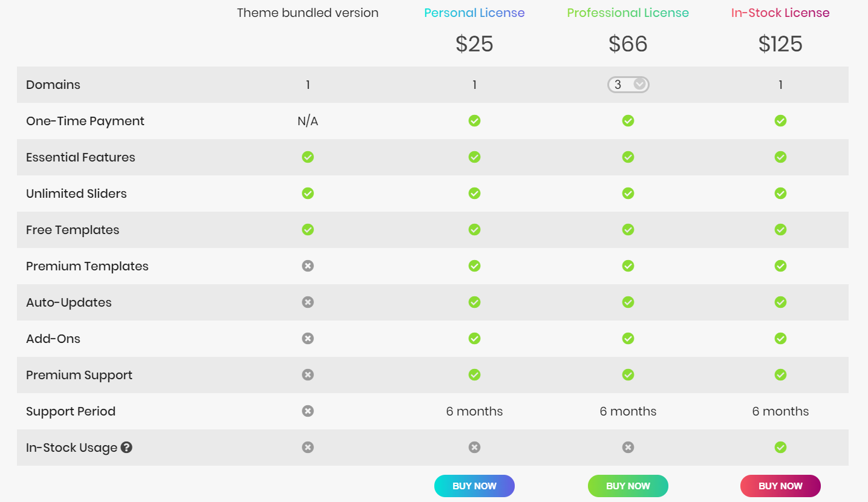This screenshot has height=502, width=868.
Task: Click Professional License Auto-Updates checkmark
Action: (x=628, y=302)
